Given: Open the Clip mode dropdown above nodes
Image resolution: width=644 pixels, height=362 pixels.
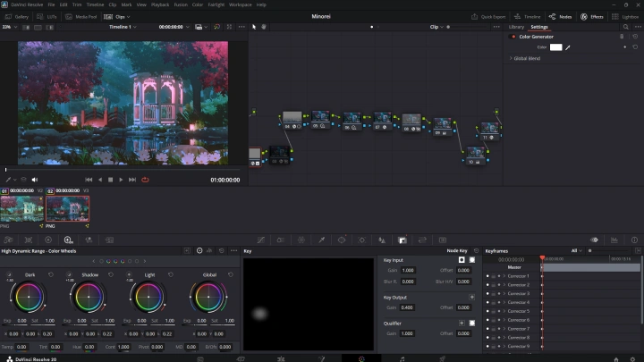Looking at the screenshot, I should point(436,27).
